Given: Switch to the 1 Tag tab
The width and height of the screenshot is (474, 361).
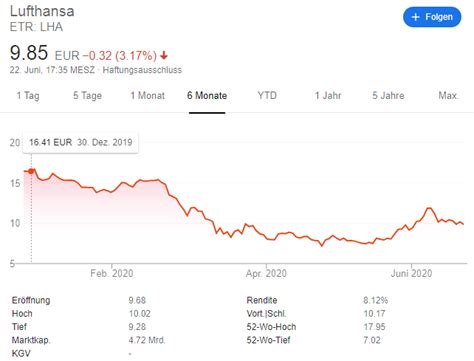Looking at the screenshot, I should [x=28, y=96].
